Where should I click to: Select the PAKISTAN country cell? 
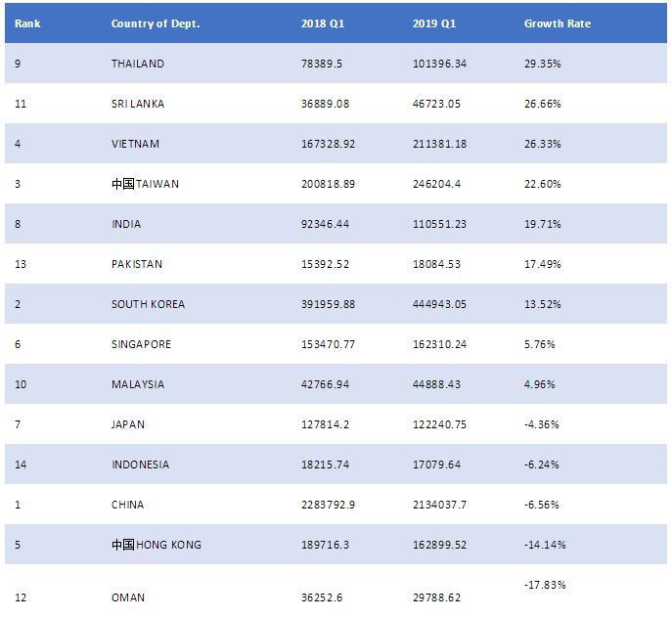[137, 264]
